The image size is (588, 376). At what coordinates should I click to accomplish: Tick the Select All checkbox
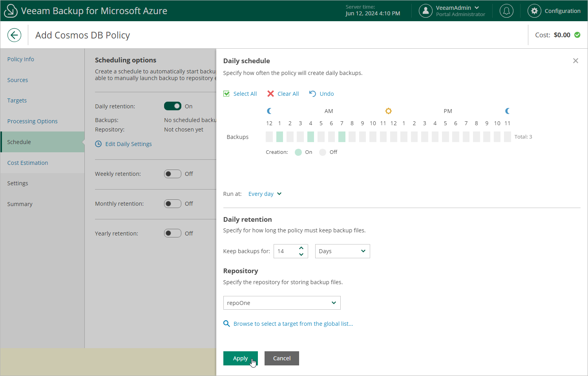(x=226, y=94)
